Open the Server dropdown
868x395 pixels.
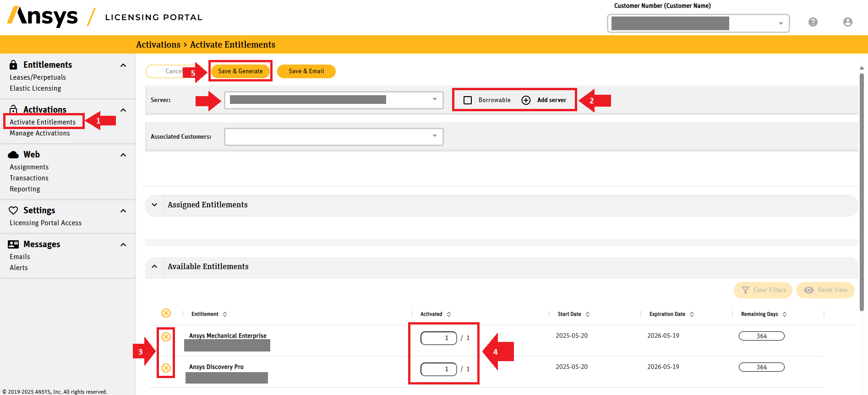tap(333, 100)
